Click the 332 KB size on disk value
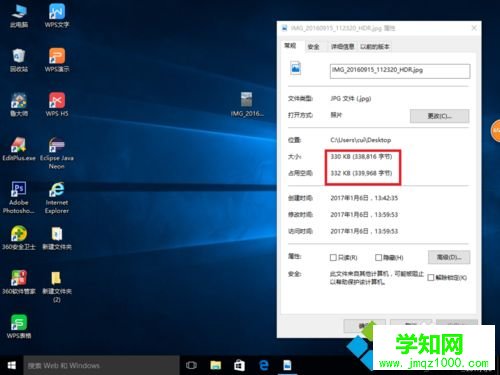 361,173
